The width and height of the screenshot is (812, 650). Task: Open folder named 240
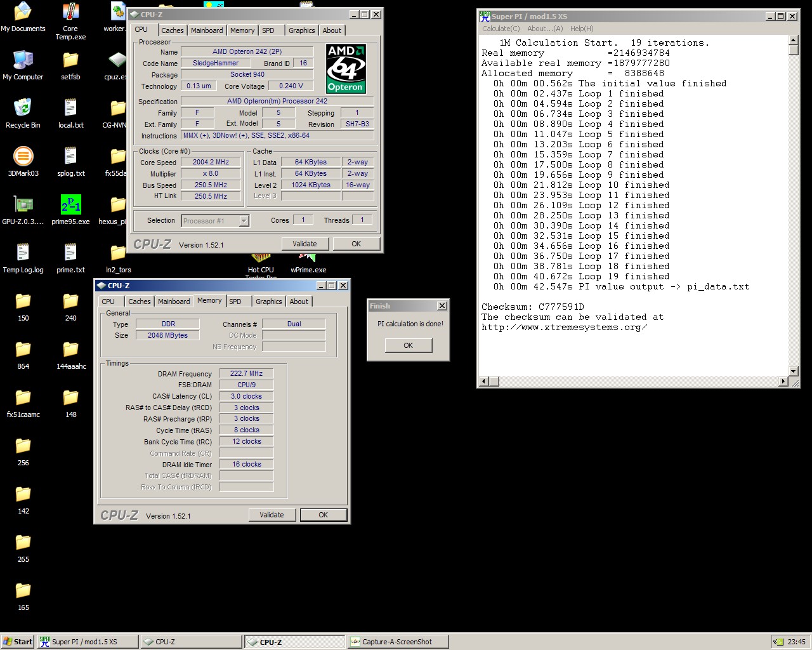70,307
